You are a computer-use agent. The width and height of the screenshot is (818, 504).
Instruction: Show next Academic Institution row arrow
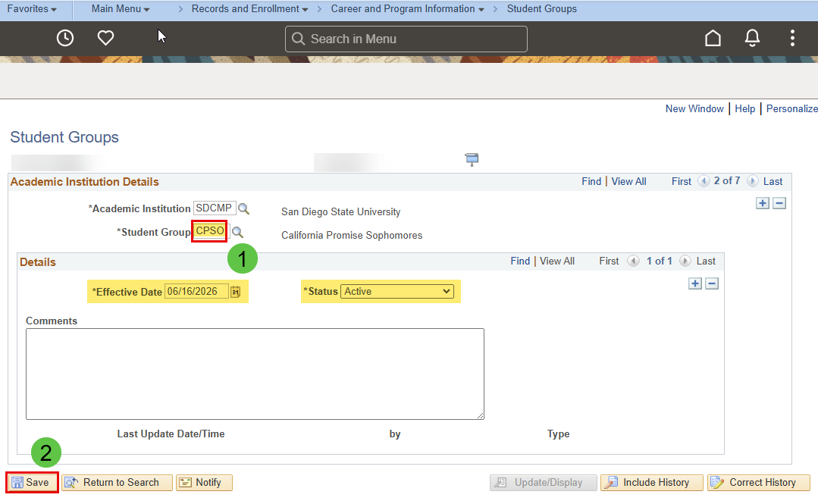(752, 181)
